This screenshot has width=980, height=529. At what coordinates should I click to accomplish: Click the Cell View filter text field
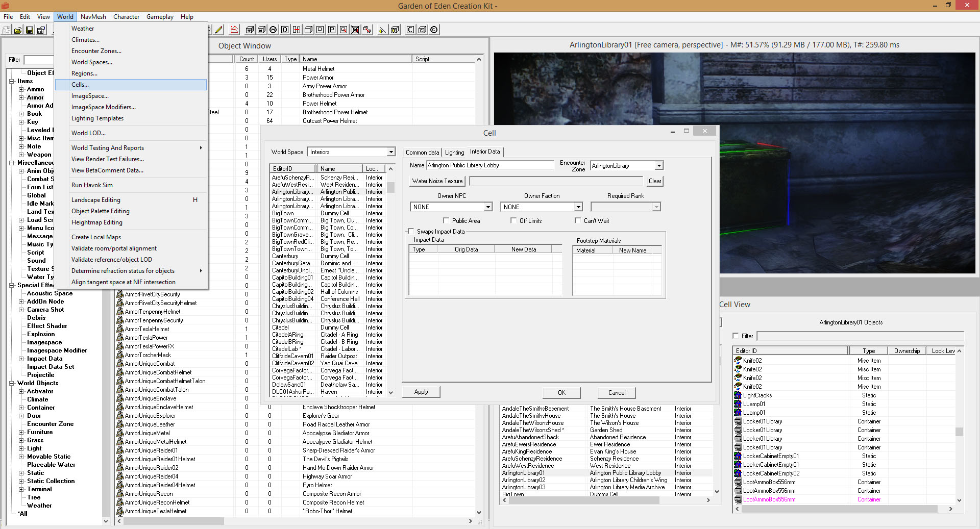pos(860,336)
